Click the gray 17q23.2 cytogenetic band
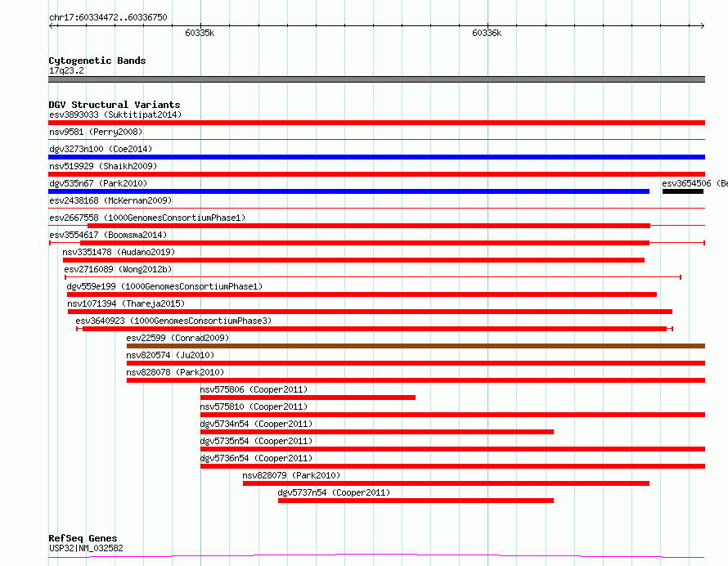The height and width of the screenshot is (566, 728). click(x=376, y=79)
